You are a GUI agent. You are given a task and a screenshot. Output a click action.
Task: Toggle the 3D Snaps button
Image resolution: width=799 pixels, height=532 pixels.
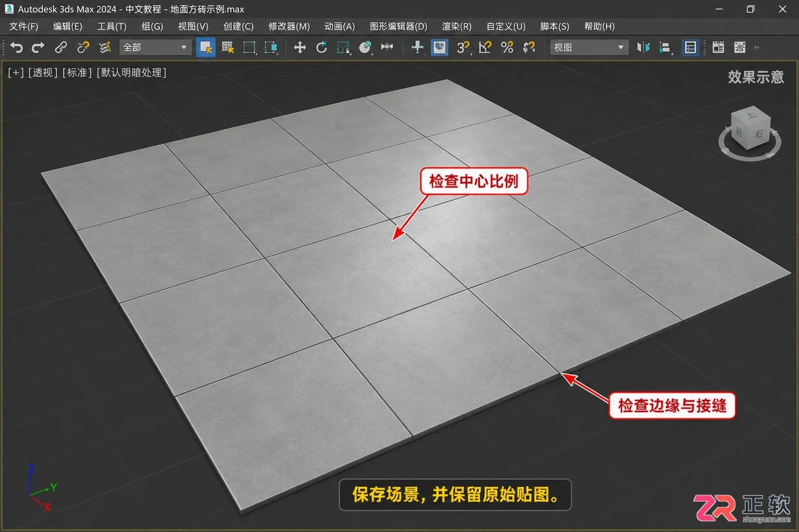[x=463, y=47]
